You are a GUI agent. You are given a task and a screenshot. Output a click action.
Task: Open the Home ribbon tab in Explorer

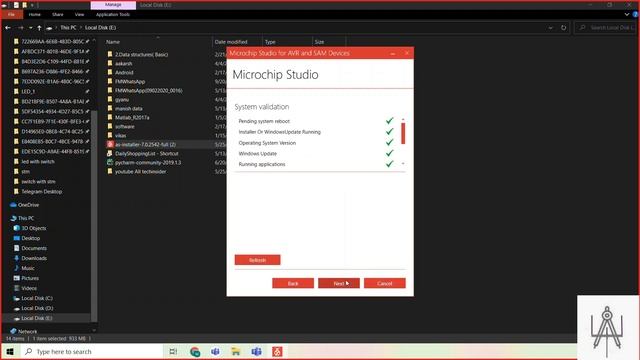(x=35, y=15)
